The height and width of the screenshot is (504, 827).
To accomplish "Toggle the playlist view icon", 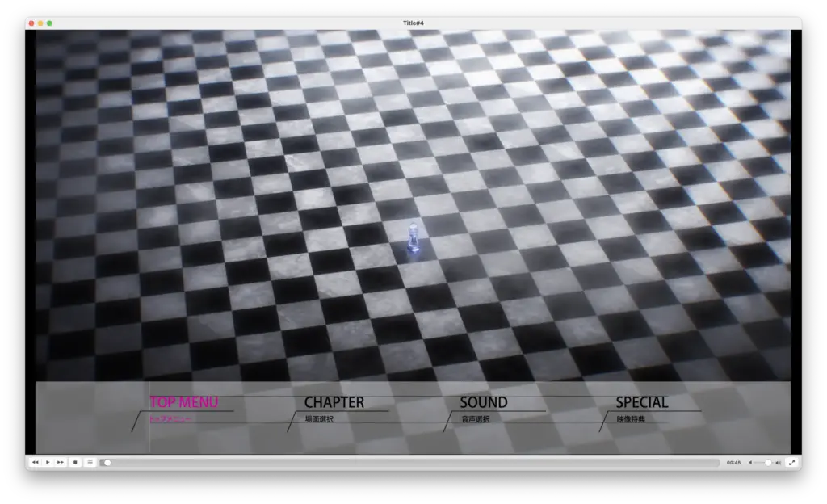I will [90, 463].
